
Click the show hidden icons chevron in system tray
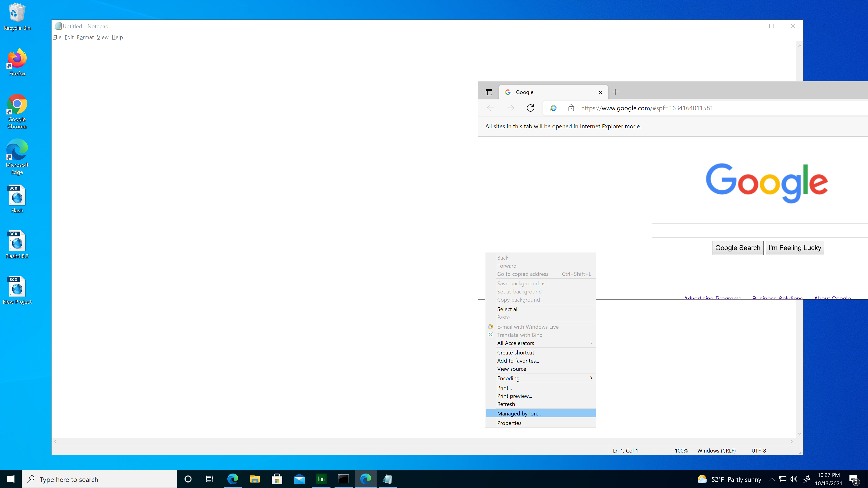tap(772, 479)
